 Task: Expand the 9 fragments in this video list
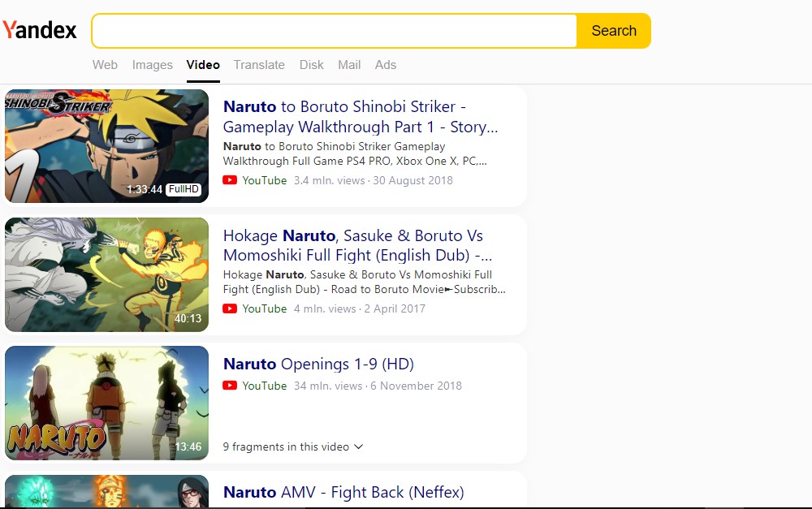pyautogui.click(x=292, y=446)
